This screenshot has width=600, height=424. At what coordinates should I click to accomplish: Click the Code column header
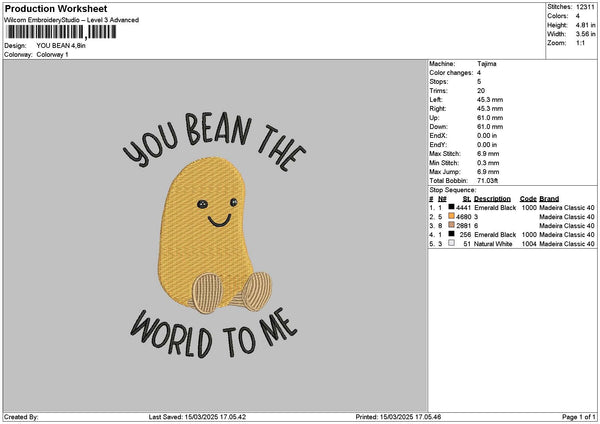[528, 198]
